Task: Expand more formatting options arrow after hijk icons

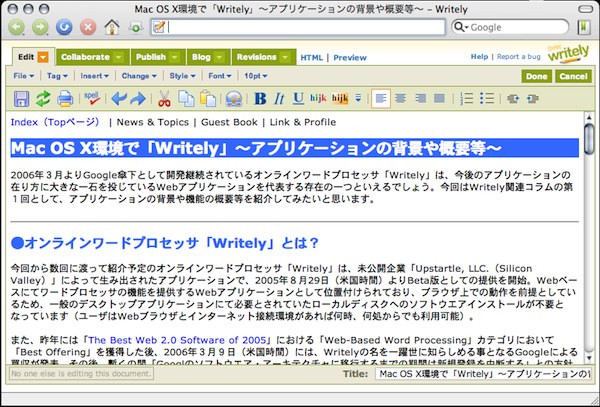Action: tap(358, 99)
